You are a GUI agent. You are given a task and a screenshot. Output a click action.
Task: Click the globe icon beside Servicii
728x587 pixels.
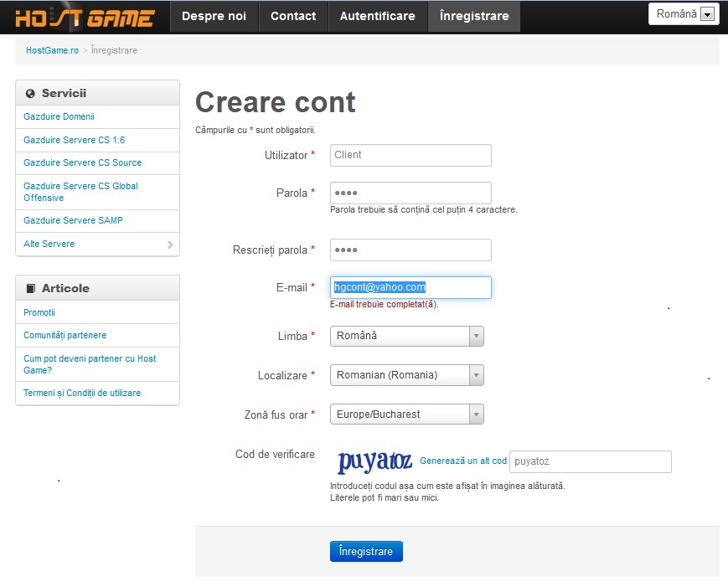[x=31, y=93]
